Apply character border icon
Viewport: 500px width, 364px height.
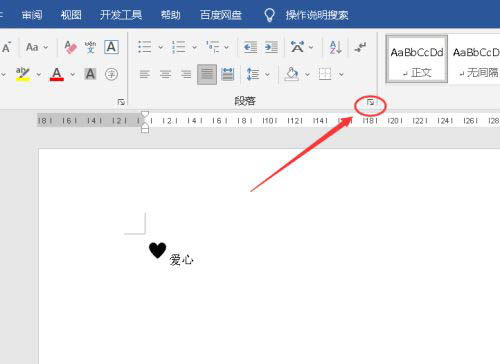tap(111, 47)
